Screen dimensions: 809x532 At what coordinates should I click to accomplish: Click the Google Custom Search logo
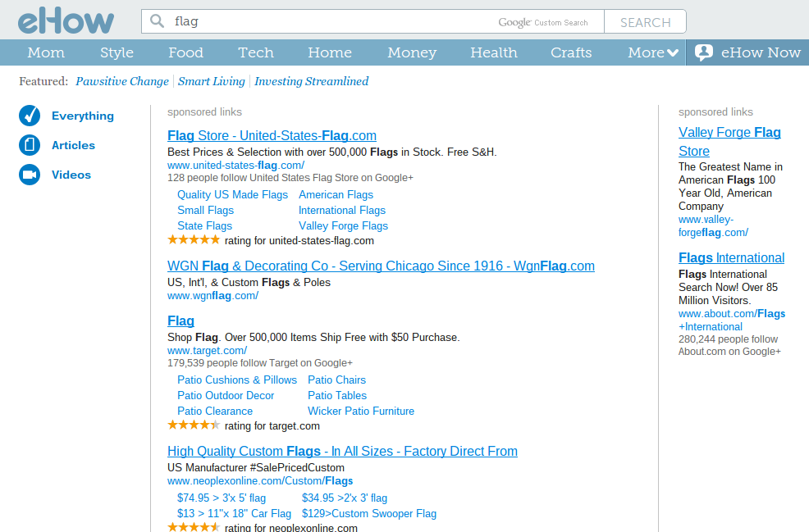(544, 22)
